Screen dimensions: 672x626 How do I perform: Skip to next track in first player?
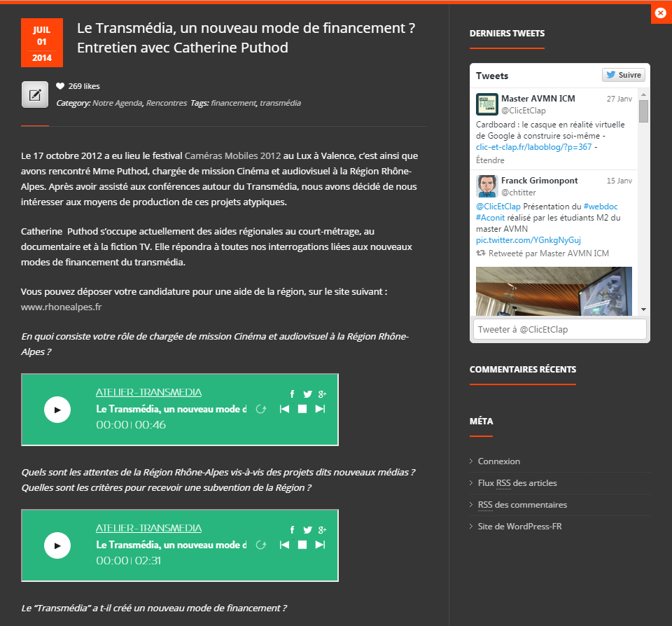[320, 409]
